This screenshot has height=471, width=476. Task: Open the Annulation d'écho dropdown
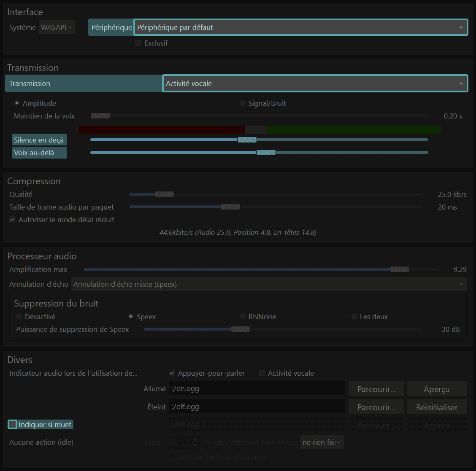point(269,284)
